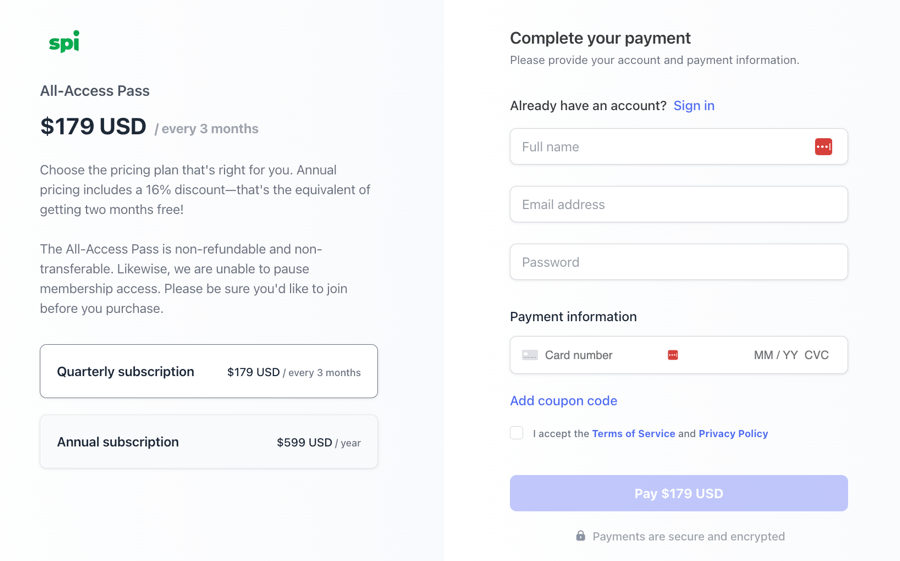Accept the Terms of Service checkbox
Viewport: 900px width, 561px height.
click(x=516, y=433)
